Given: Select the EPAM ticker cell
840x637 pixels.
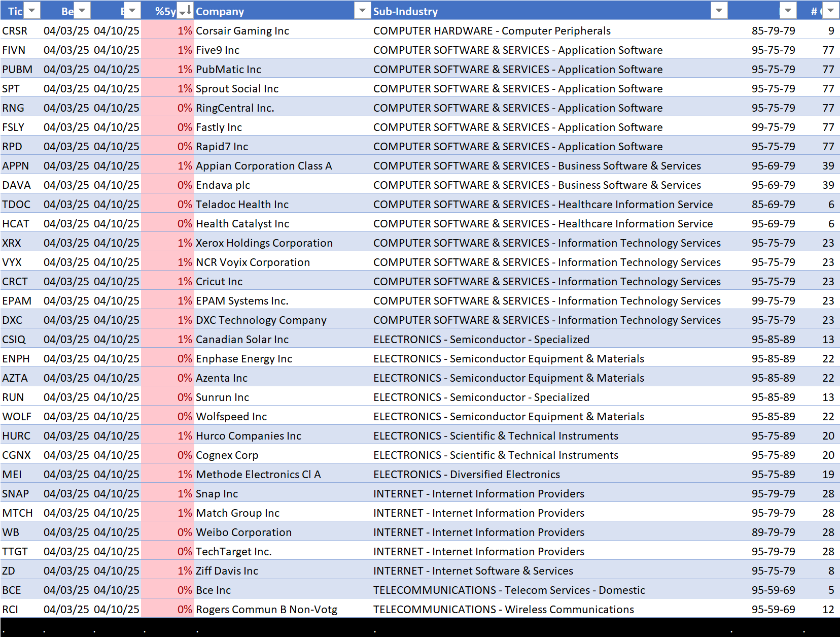Looking at the screenshot, I should (x=21, y=301).
